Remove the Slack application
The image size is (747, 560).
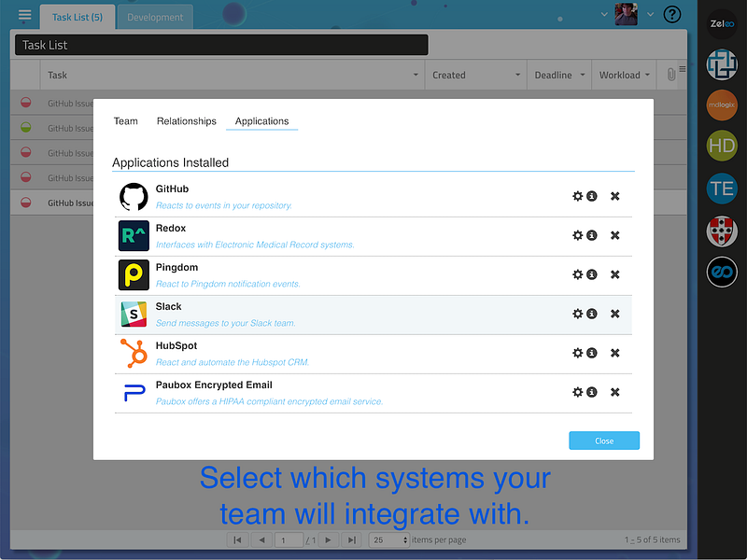(x=615, y=314)
